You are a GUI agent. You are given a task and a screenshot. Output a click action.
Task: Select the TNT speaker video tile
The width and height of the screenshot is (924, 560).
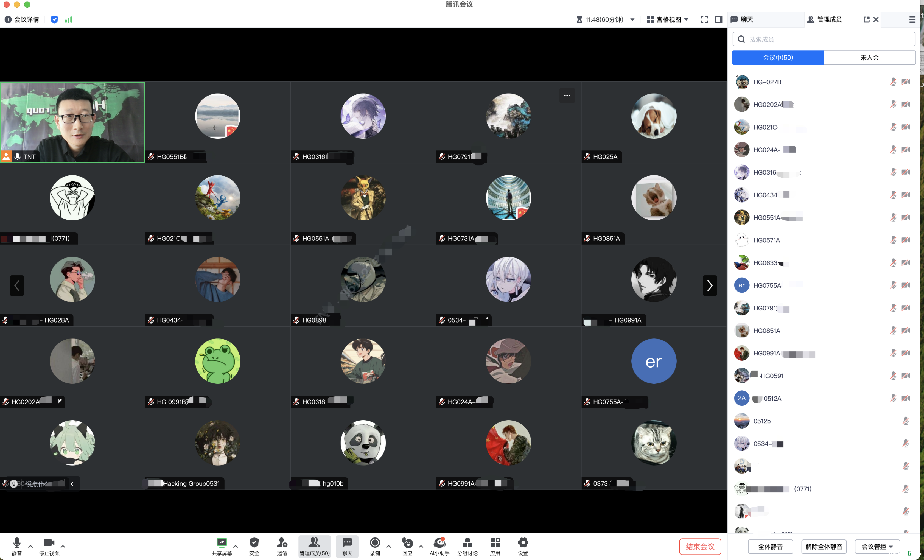(x=72, y=122)
